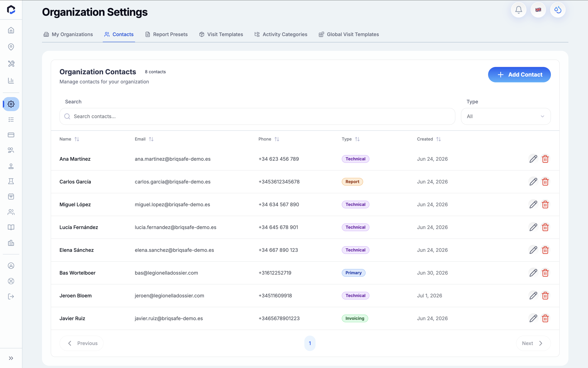Edit Miguel López contact

533,205
